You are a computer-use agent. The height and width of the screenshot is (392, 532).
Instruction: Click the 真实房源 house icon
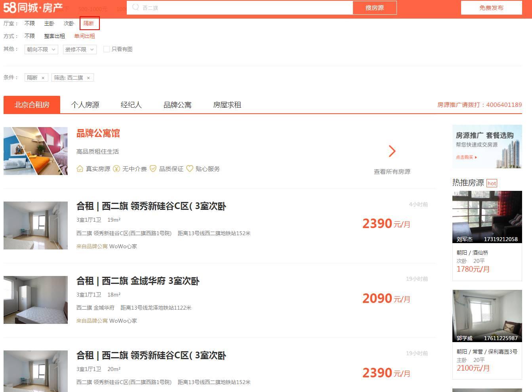(x=80, y=169)
